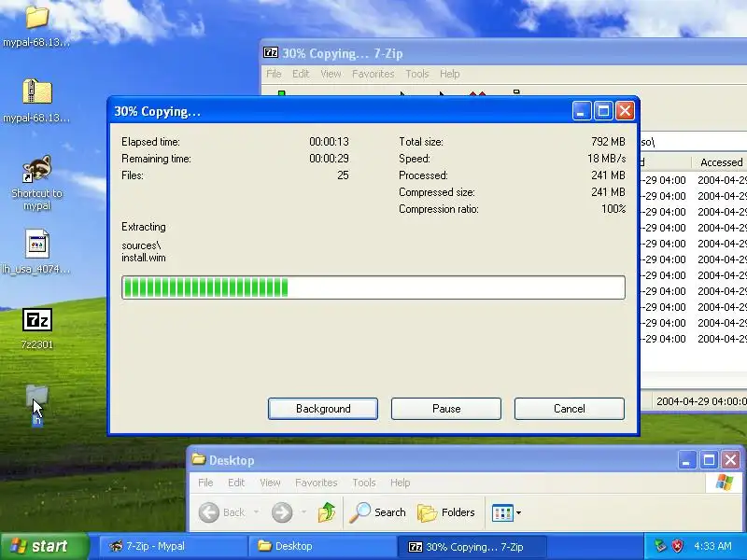Cancel the copying operation
Image resolution: width=747 pixels, height=560 pixels.
click(570, 409)
